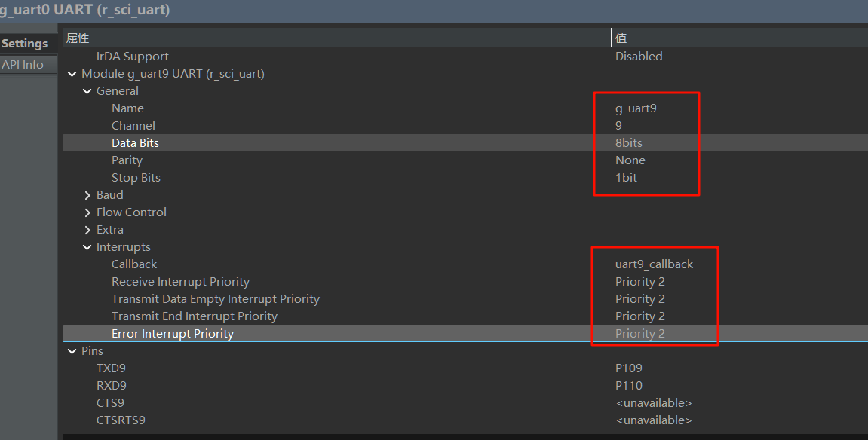868x440 pixels.
Task: Click the 值 column header
Action: point(740,38)
